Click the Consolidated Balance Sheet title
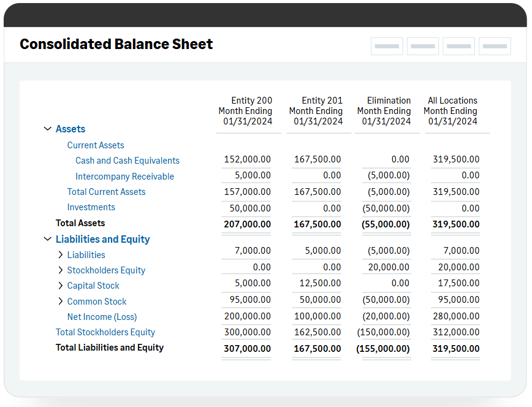 point(116,44)
